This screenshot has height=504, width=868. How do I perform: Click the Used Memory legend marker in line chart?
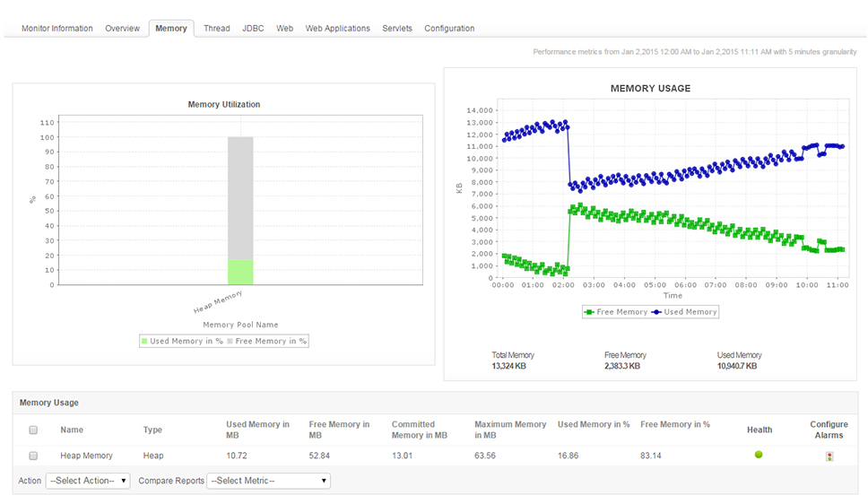[656, 312]
